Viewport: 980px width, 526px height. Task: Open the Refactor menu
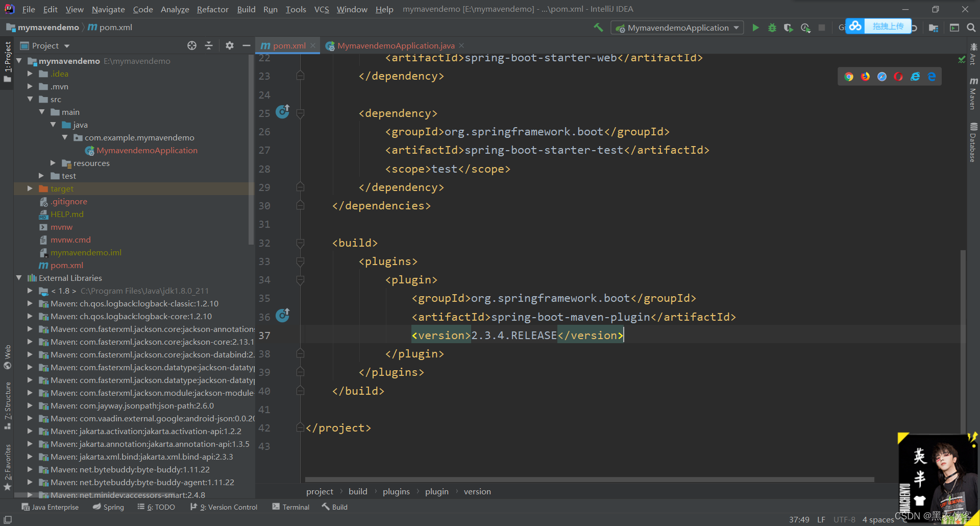click(212, 9)
